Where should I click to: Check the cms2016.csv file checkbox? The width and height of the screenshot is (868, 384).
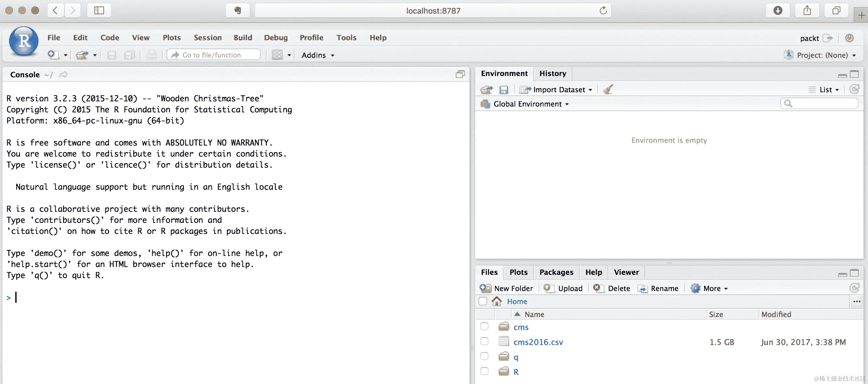pyautogui.click(x=484, y=341)
